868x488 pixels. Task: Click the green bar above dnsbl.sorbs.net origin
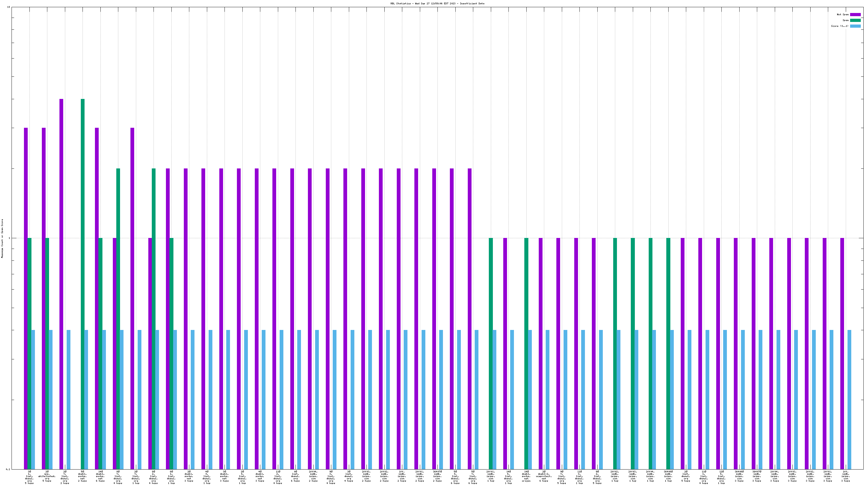[526, 354]
